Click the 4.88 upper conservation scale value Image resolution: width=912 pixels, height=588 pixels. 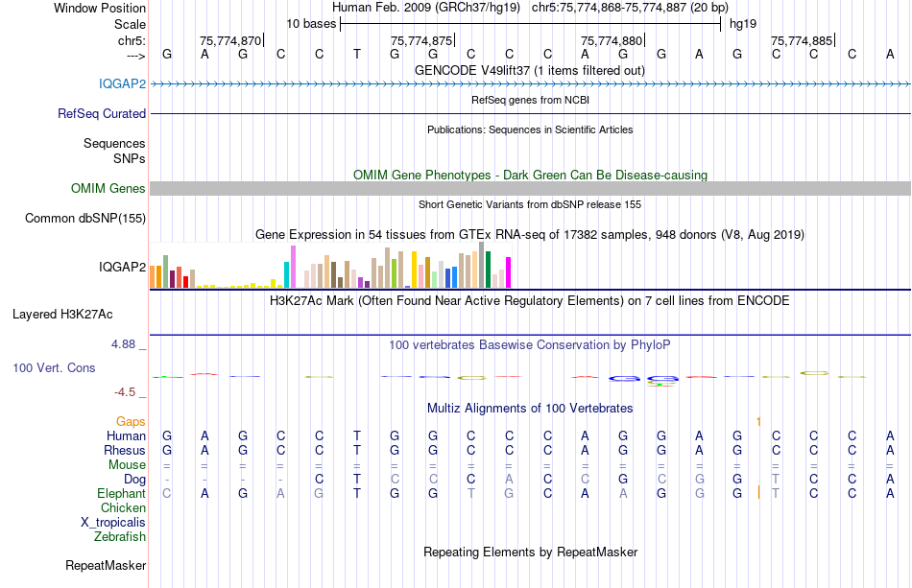click(x=123, y=344)
